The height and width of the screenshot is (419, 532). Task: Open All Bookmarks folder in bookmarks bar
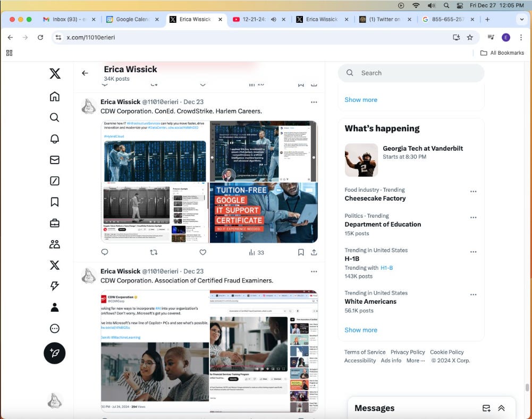tap(502, 53)
